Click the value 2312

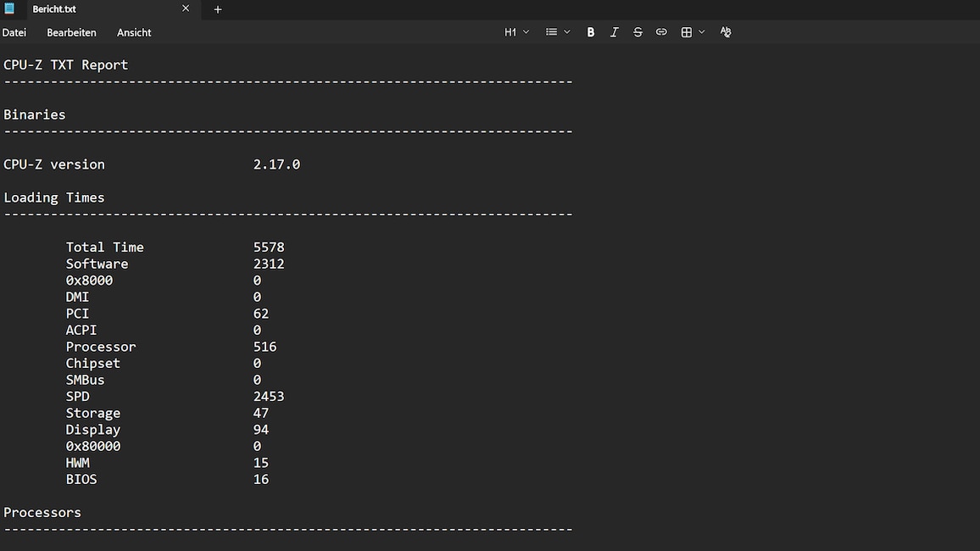point(269,264)
